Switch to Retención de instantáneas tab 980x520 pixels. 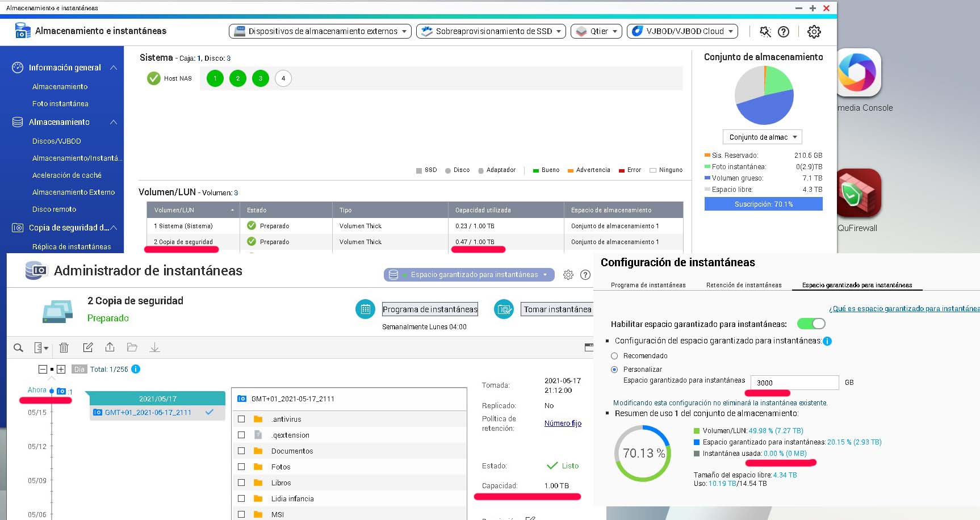coord(744,285)
